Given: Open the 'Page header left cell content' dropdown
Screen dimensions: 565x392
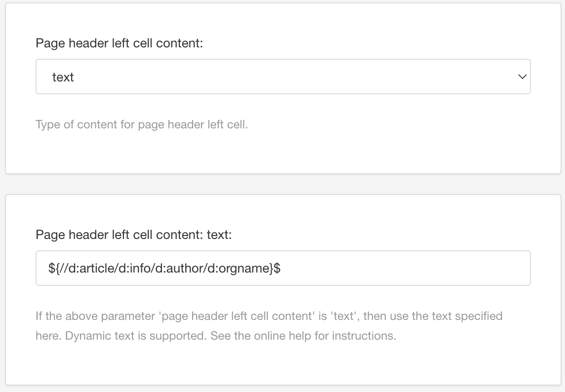Looking at the screenshot, I should 282,77.
